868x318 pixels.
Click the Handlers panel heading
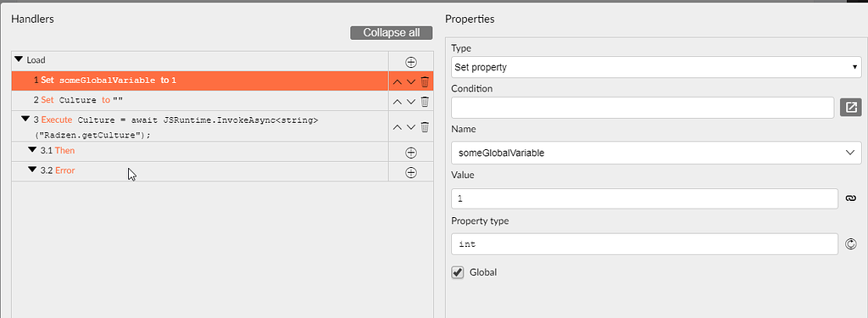coord(32,19)
